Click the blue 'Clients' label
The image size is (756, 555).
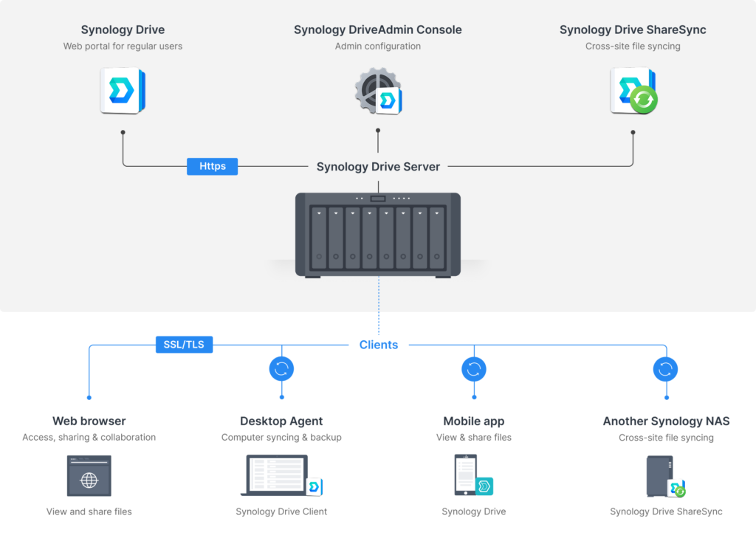379,345
